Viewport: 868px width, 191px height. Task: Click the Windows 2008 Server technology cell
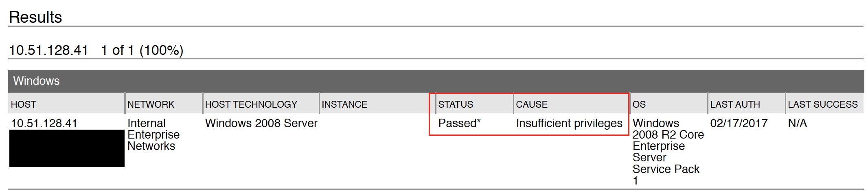click(x=261, y=123)
